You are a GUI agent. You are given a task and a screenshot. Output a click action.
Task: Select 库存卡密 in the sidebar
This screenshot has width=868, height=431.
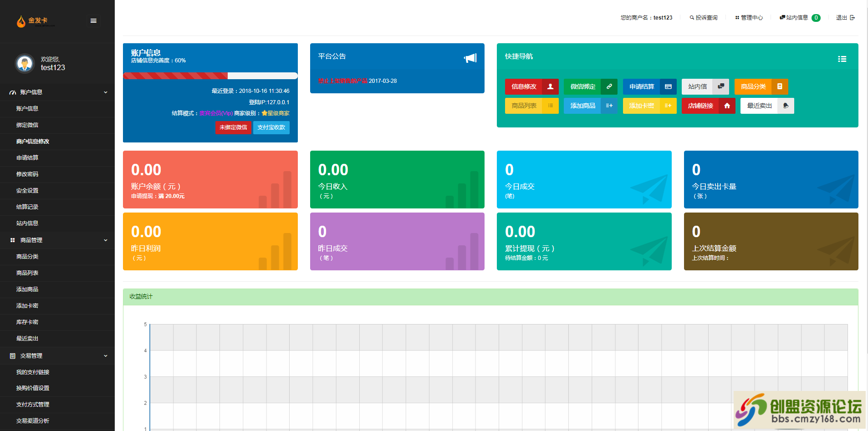coord(57,322)
